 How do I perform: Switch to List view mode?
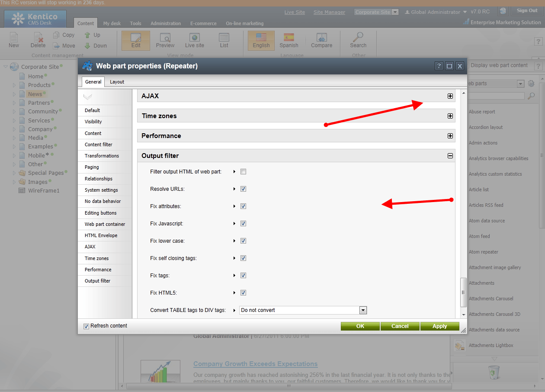click(x=224, y=40)
